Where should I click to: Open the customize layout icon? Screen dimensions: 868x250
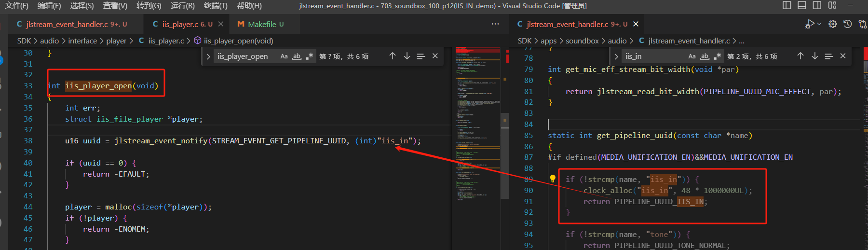tap(832, 5)
